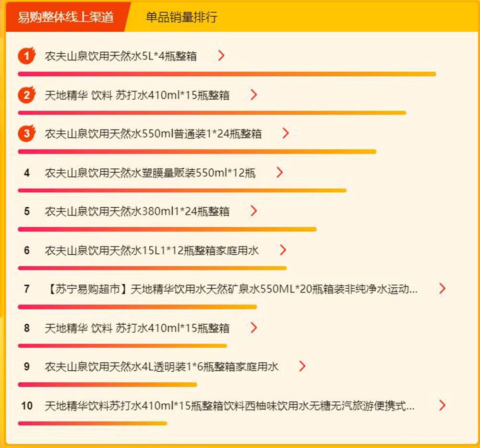480x448 pixels.
Task: Click the rank number 5 label
Action: click(x=26, y=212)
